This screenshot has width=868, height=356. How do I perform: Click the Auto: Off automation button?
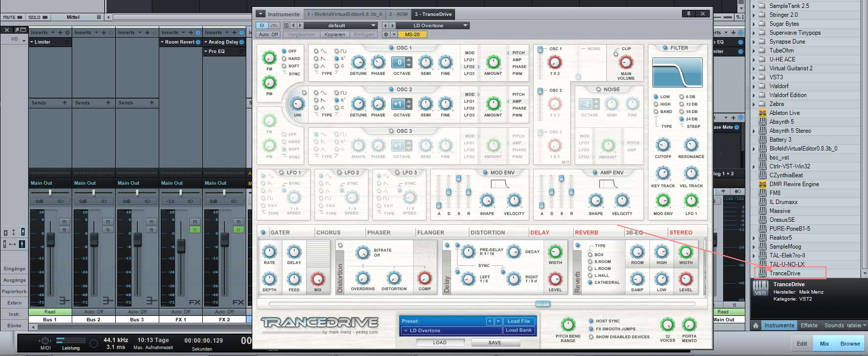point(269,35)
